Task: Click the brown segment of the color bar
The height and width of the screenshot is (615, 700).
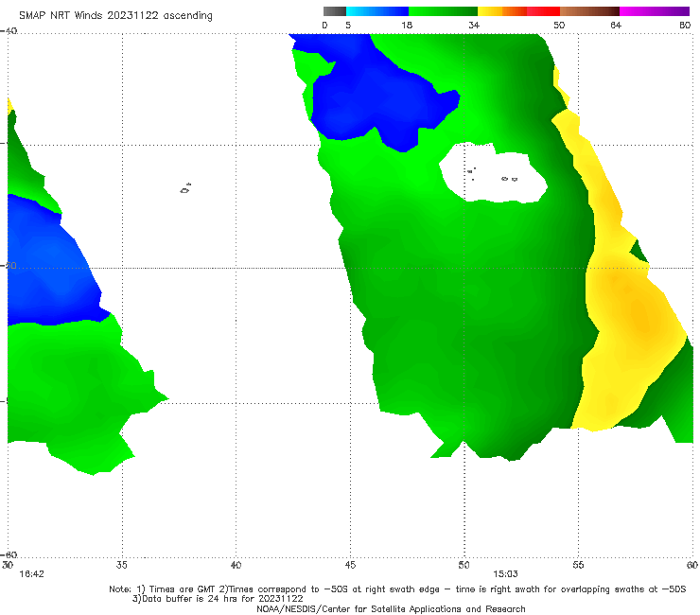Action: [x=589, y=11]
